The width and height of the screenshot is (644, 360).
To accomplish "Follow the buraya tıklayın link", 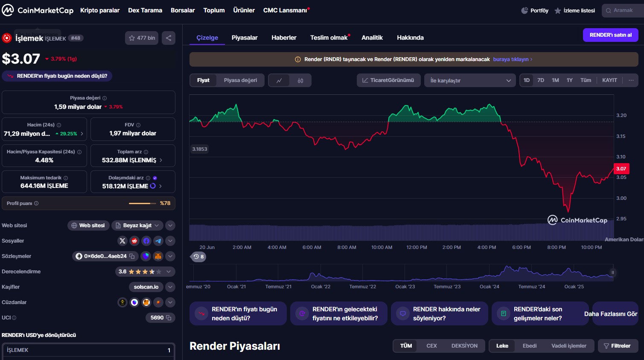I will coord(513,59).
